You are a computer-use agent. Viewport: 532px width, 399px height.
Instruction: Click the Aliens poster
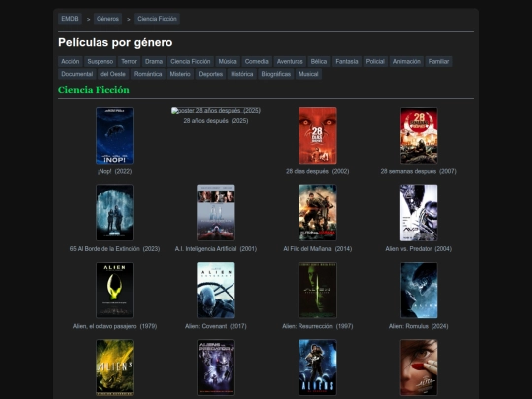click(317, 367)
